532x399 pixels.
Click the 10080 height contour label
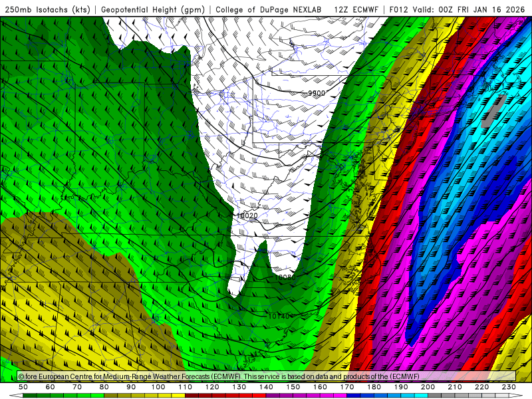[285, 277]
